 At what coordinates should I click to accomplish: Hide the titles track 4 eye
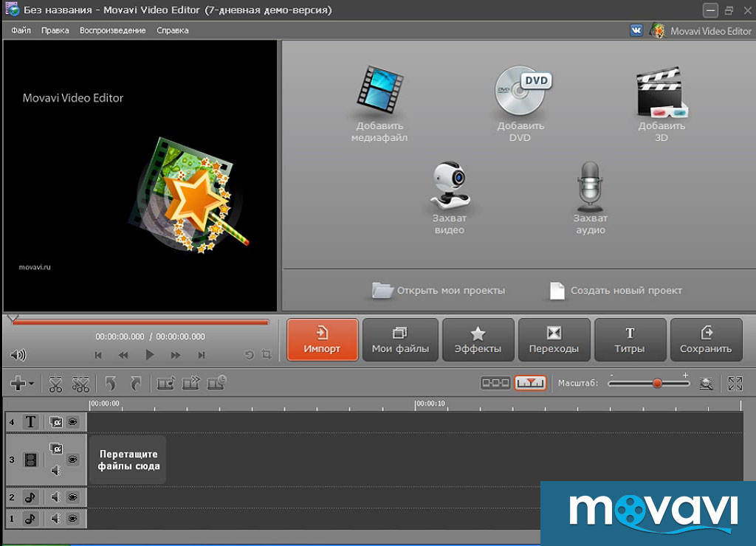[72, 422]
